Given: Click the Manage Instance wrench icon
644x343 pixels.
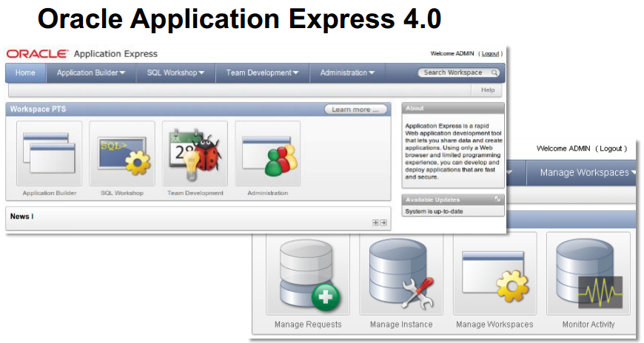Looking at the screenshot, I should pyautogui.click(x=401, y=274).
